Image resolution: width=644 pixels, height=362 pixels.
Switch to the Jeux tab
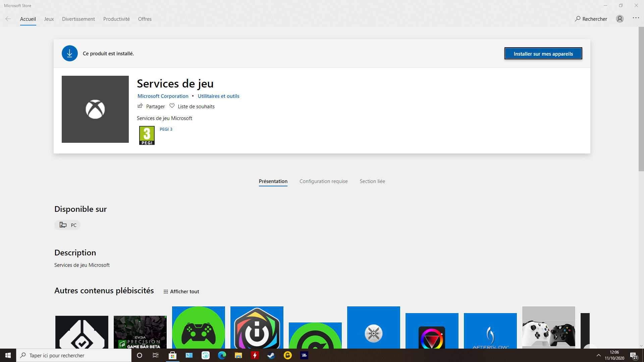(x=49, y=19)
